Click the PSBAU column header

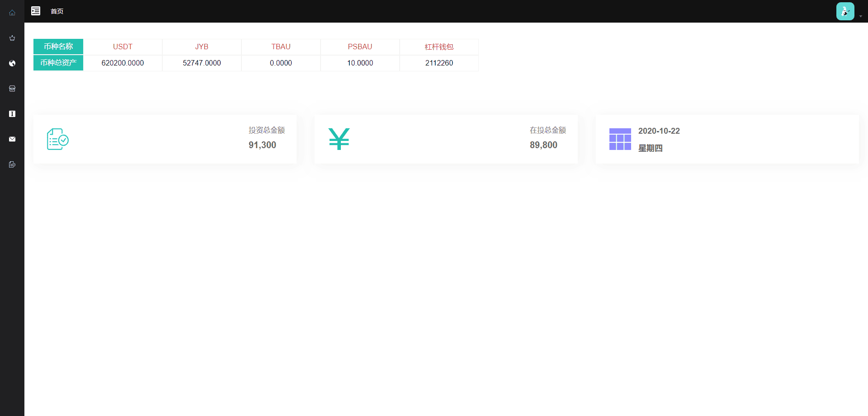360,47
